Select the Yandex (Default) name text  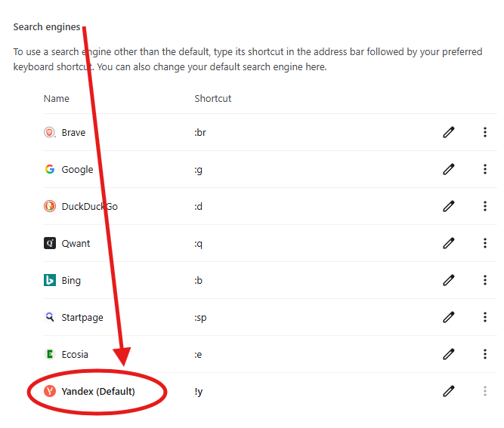98,392
